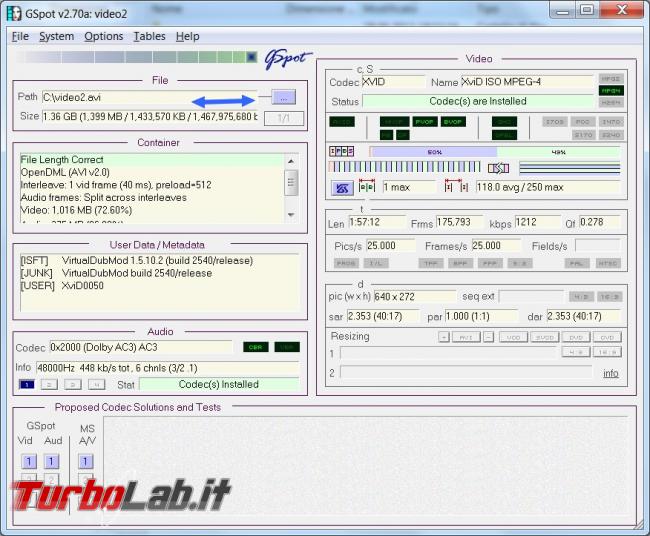Image resolution: width=650 pixels, height=536 pixels.
Task: Select the 'Interleave: 1 vid frame' row
Action: pyautogui.click(x=152, y=185)
